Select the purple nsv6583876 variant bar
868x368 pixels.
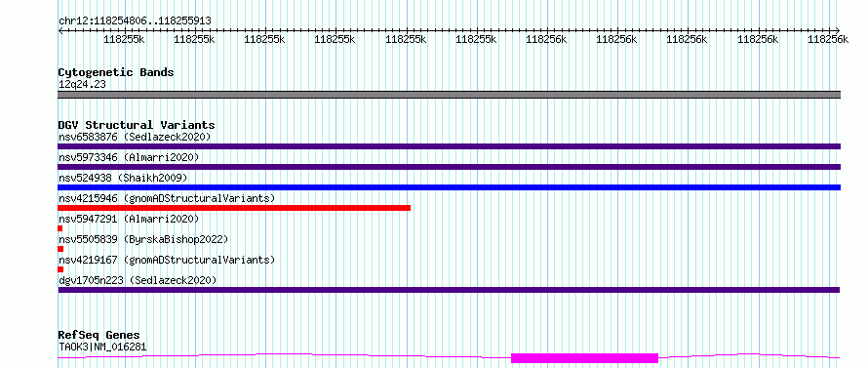click(x=449, y=146)
